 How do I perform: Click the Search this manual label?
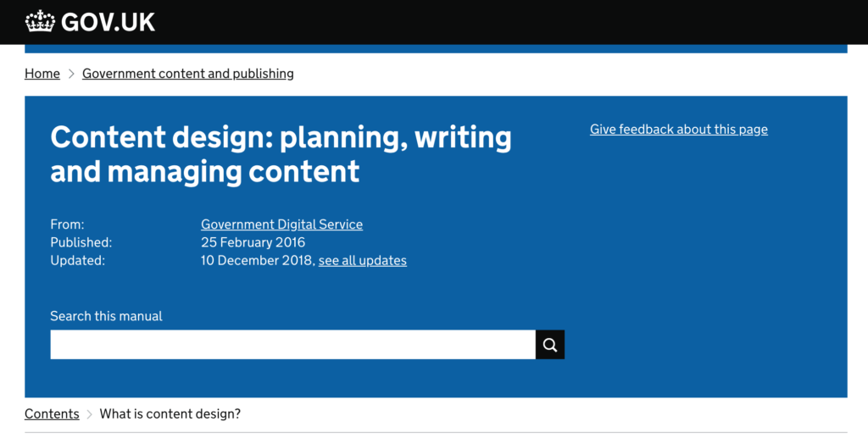(x=106, y=316)
